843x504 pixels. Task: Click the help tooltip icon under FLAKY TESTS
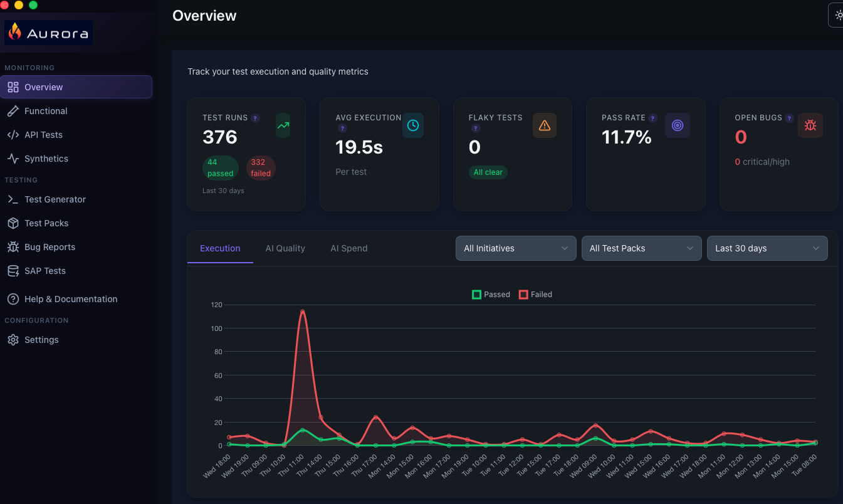476,129
